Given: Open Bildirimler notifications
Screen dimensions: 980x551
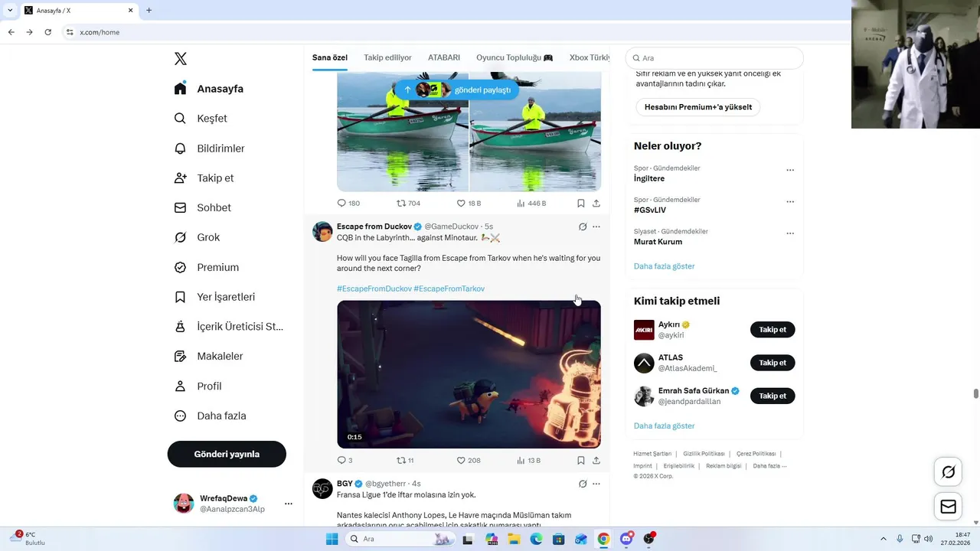Looking at the screenshot, I should (x=209, y=148).
